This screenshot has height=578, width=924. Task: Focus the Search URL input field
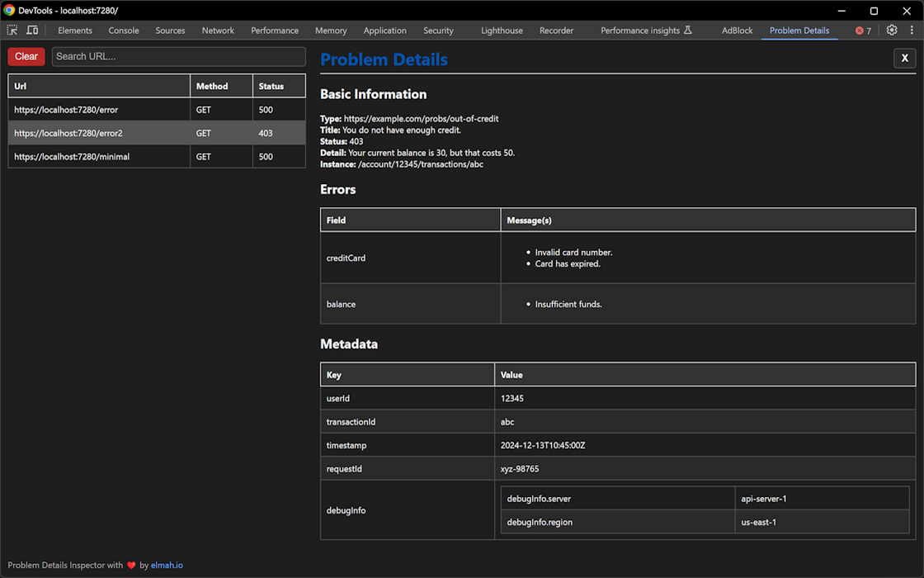178,57
